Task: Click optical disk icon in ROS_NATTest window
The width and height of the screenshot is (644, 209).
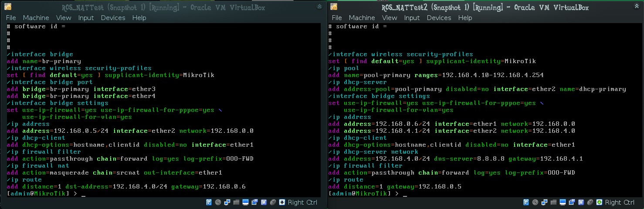Action: point(218,202)
